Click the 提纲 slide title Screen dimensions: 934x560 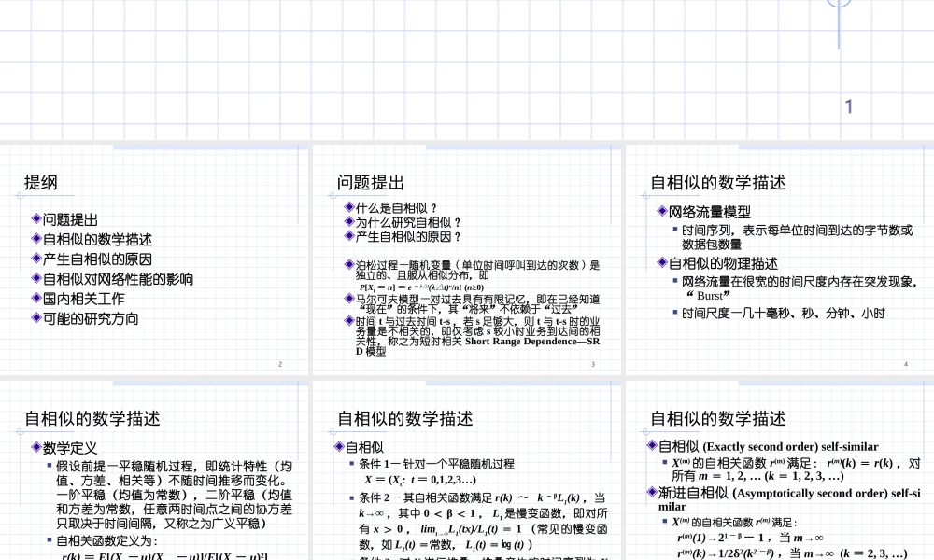tap(42, 183)
